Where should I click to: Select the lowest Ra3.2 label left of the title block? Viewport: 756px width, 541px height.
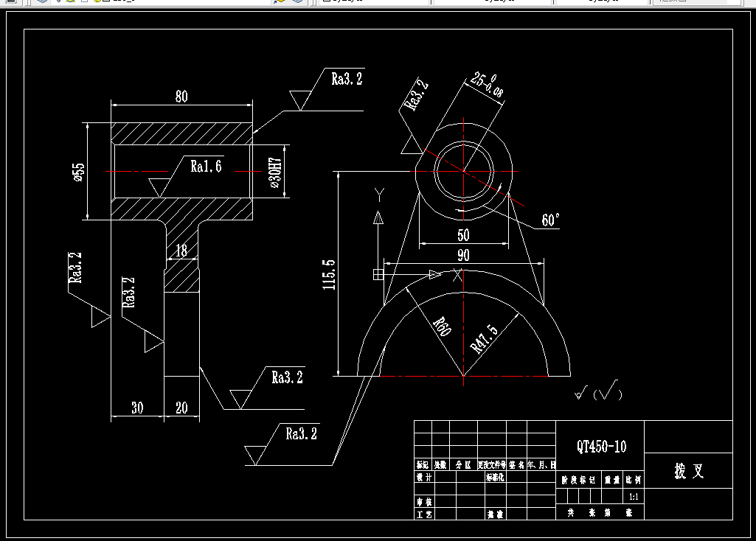302,433
